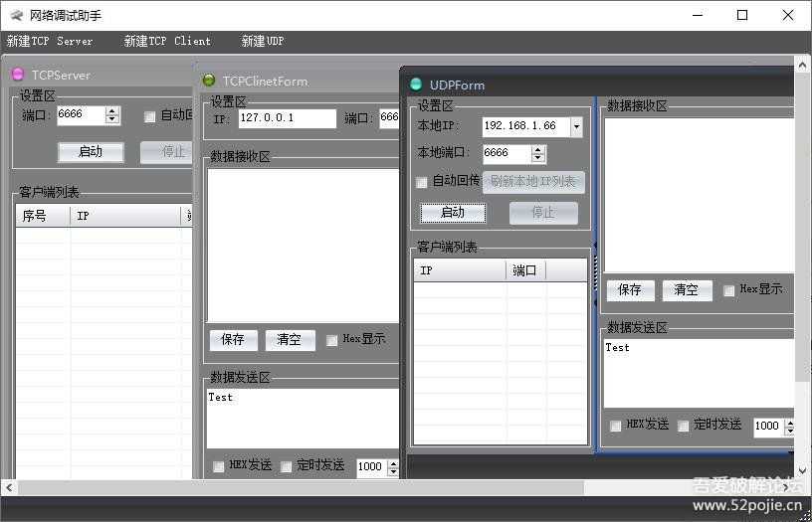Open the 新建TCP Server menu
This screenshot has height=522, width=812.
(50, 42)
